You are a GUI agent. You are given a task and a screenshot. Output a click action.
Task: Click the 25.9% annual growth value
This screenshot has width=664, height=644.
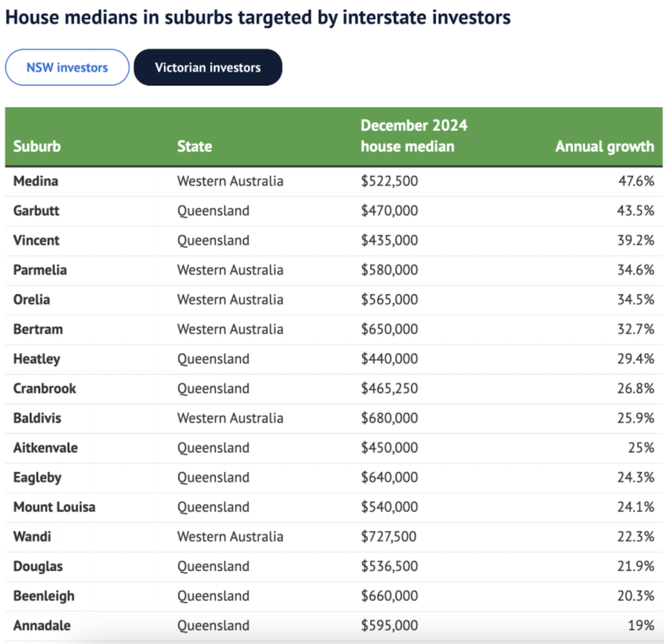pos(636,418)
